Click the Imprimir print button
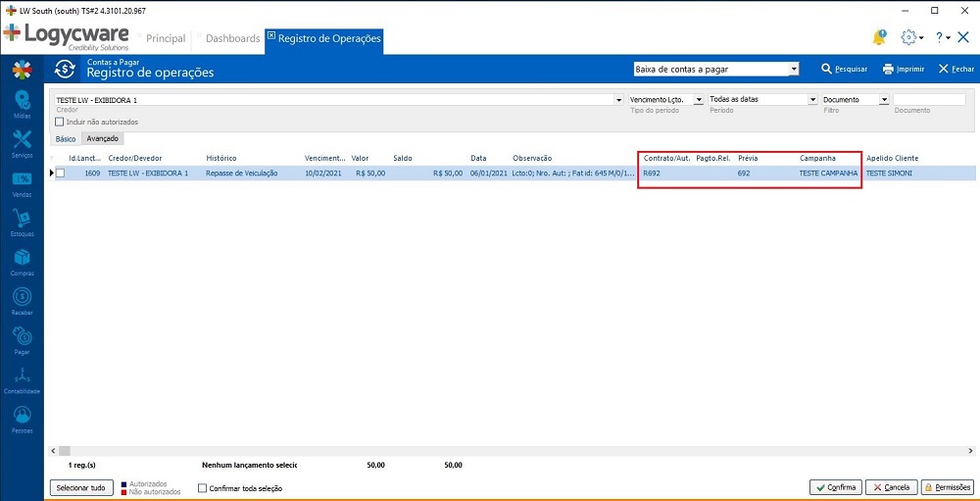The width and height of the screenshot is (980, 501). point(904,69)
